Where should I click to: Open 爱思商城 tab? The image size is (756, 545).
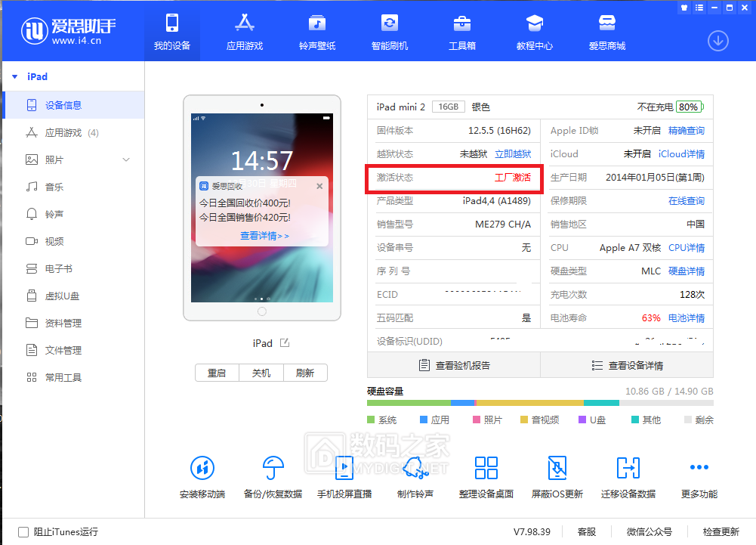pyautogui.click(x=606, y=32)
